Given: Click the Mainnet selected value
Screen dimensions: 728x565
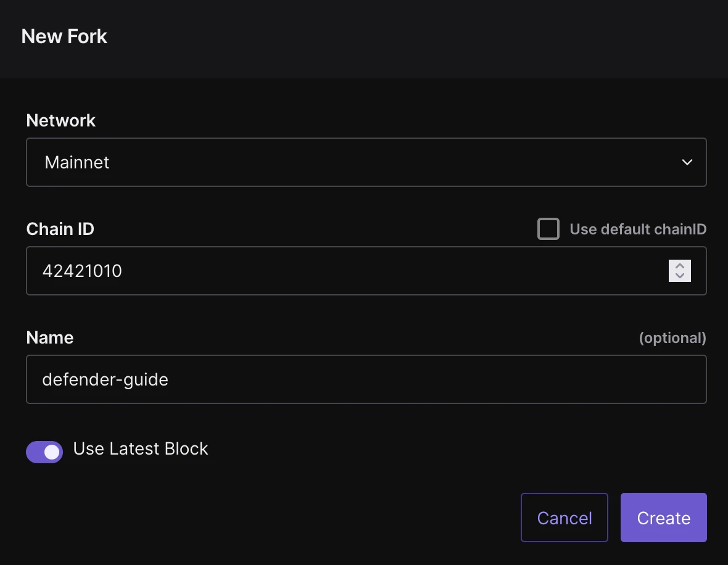Looking at the screenshot, I should [77, 163].
